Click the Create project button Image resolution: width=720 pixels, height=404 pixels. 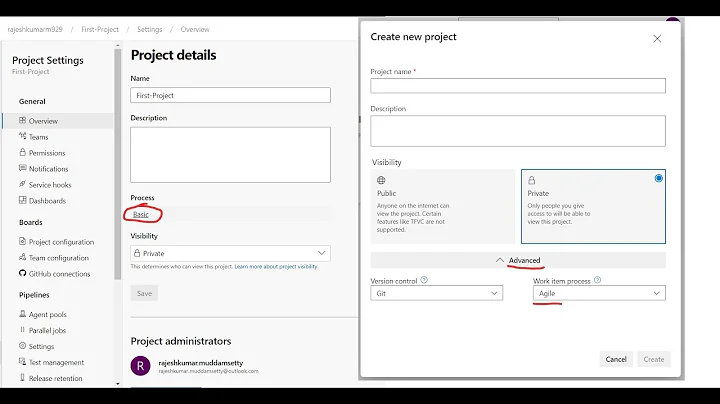click(654, 359)
